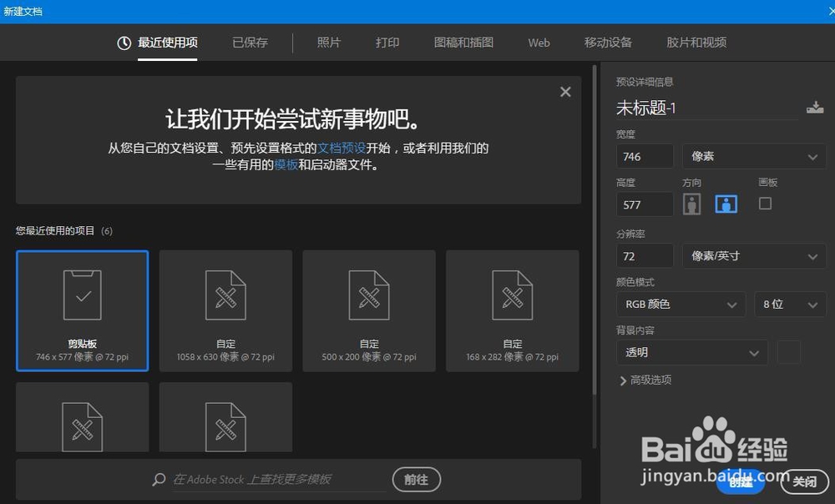Screen dimensions: 835x504
Task: Open the 胶片和视频 tab
Action: coord(696,43)
